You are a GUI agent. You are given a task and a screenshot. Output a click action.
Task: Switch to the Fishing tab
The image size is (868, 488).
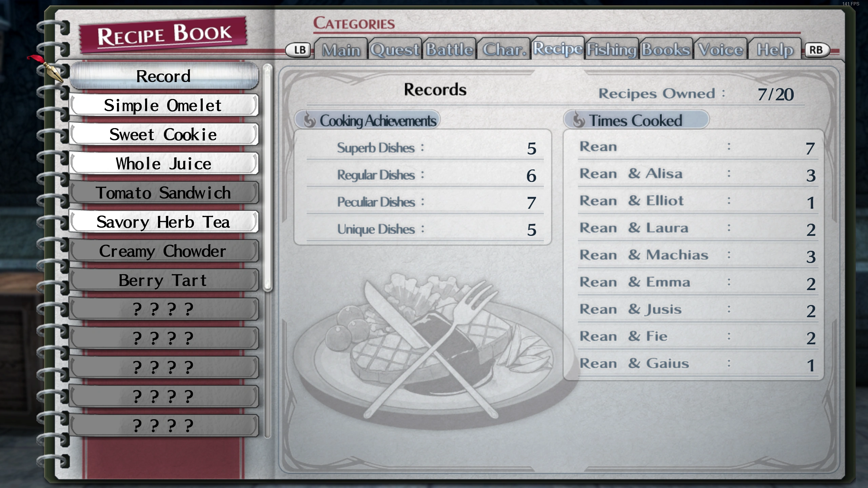click(x=612, y=50)
